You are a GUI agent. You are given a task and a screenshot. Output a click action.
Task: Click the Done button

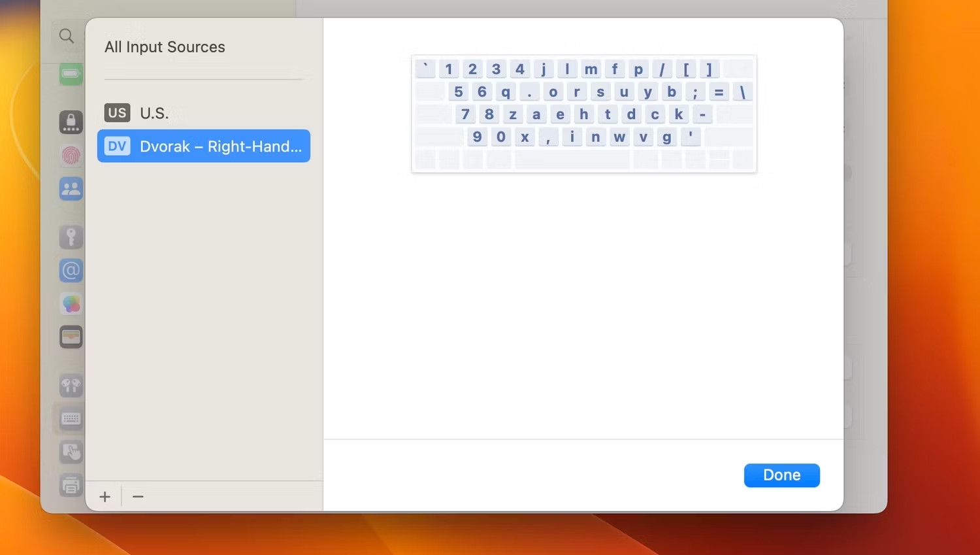[781, 475]
